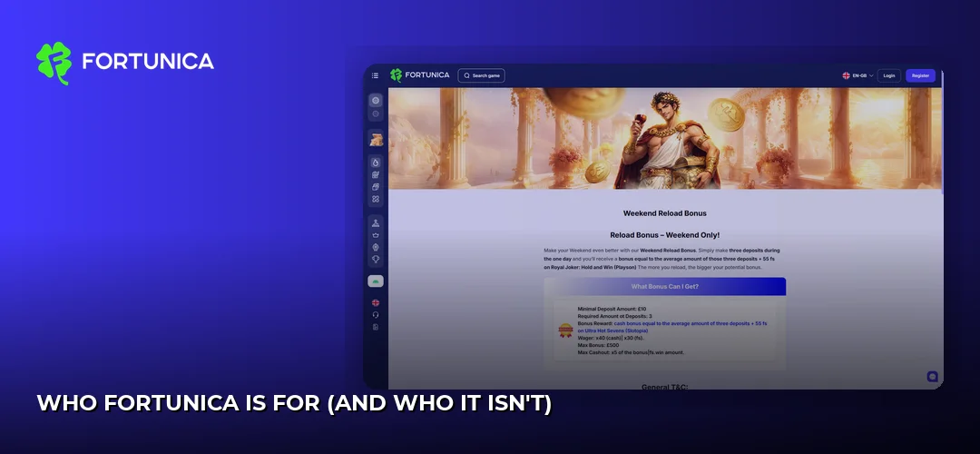Click the Wager: x40 (cash) line
This screenshot has height=454, width=980.
click(611, 338)
